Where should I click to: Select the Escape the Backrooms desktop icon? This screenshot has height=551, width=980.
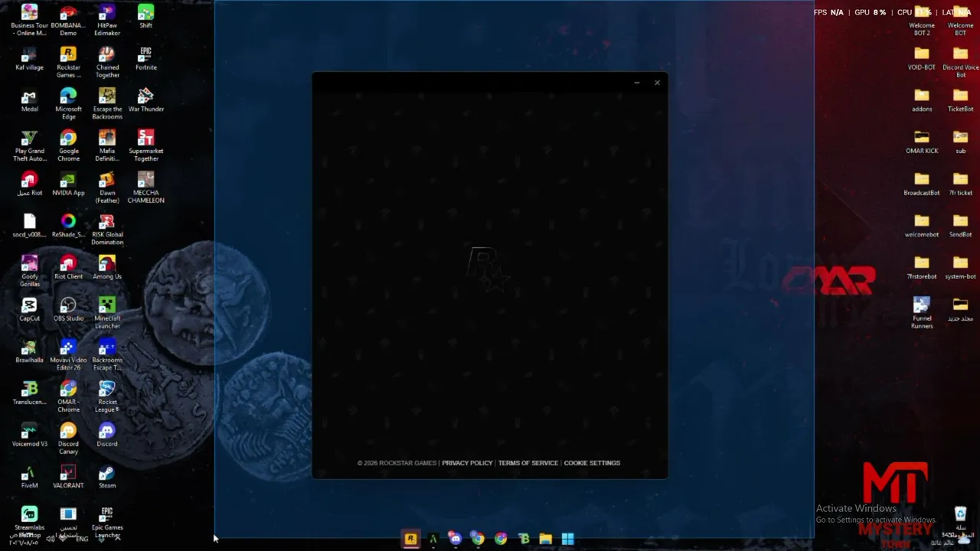[x=107, y=103]
